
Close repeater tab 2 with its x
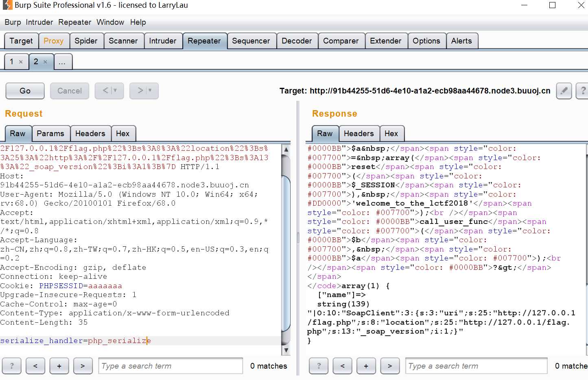point(45,62)
